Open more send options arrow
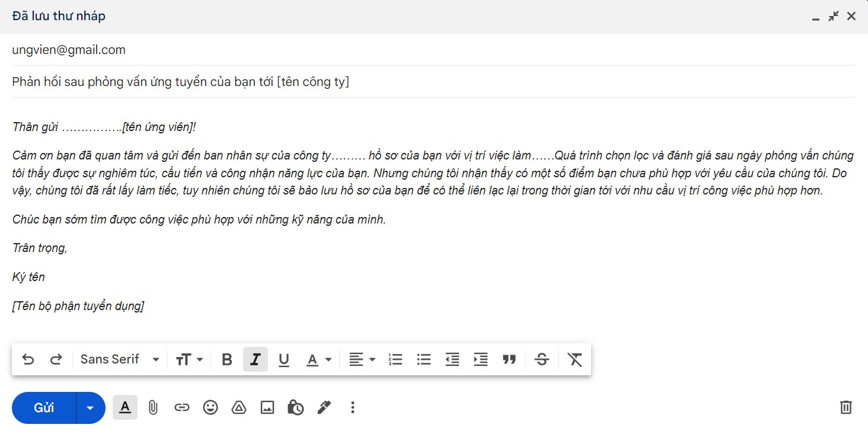Image resolution: width=868 pixels, height=434 pixels. [90, 408]
